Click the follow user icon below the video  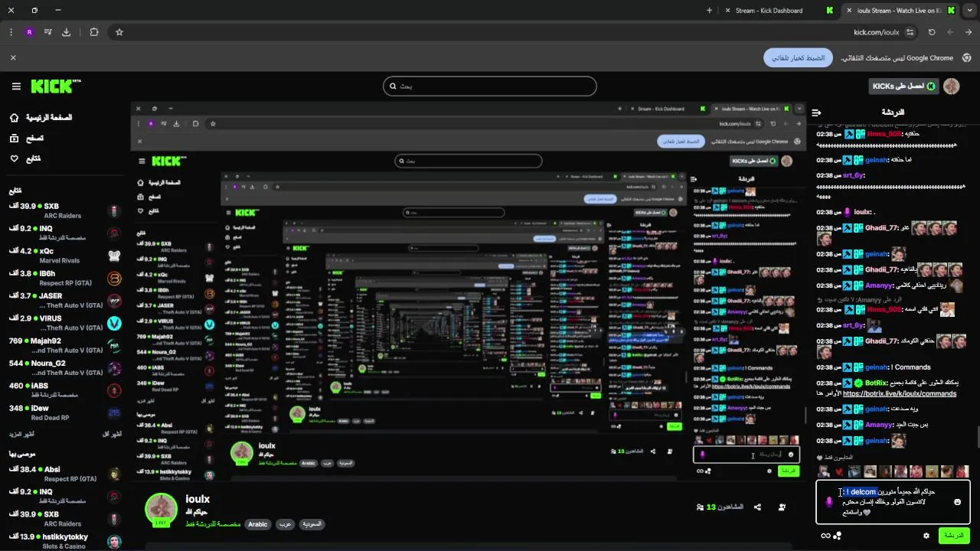click(x=782, y=507)
